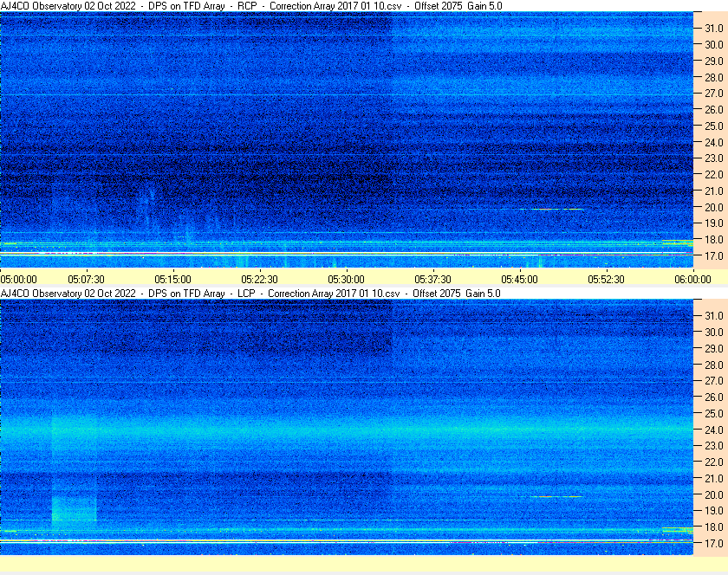The image size is (728, 575).
Task: Click the 31.0 frequency label on RCP chart
Action: click(714, 29)
